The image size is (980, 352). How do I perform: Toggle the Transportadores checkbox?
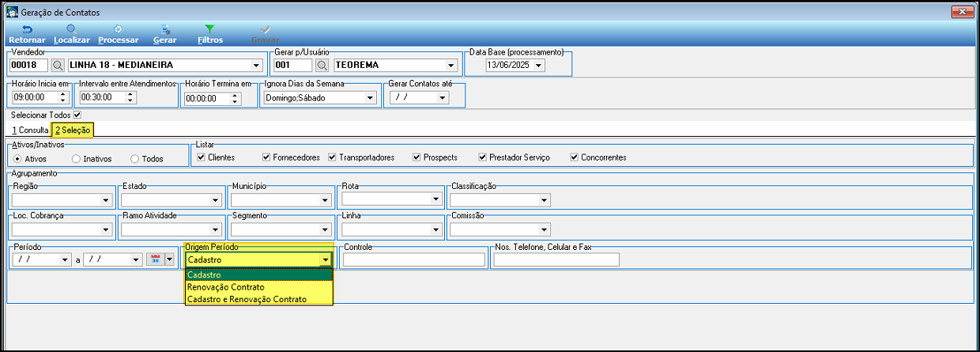click(332, 157)
